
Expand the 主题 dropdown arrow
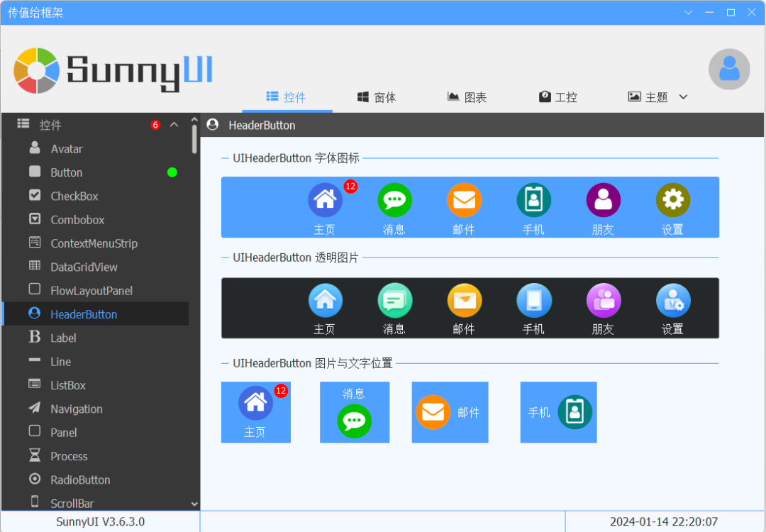point(683,97)
